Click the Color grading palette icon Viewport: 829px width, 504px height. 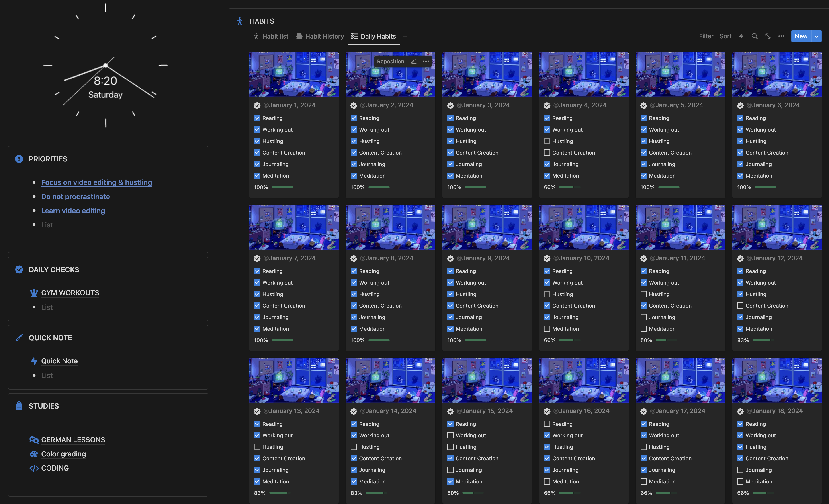pyautogui.click(x=34, y=454)
